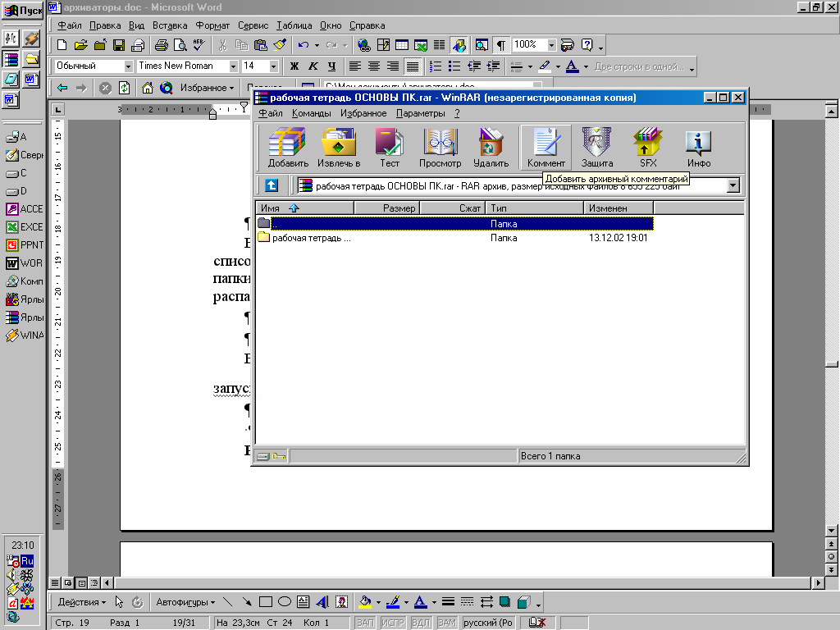Click the font color A swatch
Viewport: 840px width, 630px height.
click(x=573, y=66)
